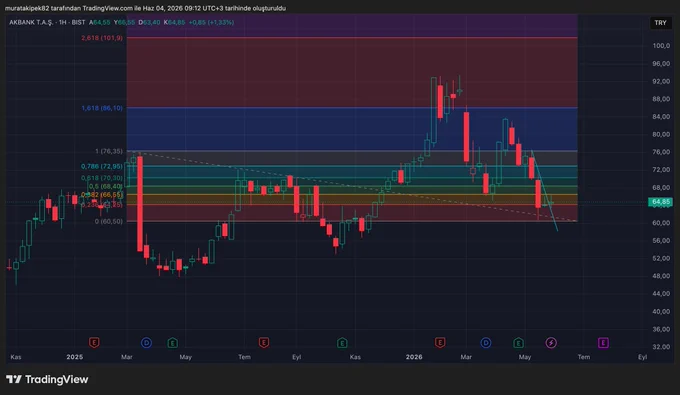Click the 2025 label on the time axis

(x=75, y=357)
